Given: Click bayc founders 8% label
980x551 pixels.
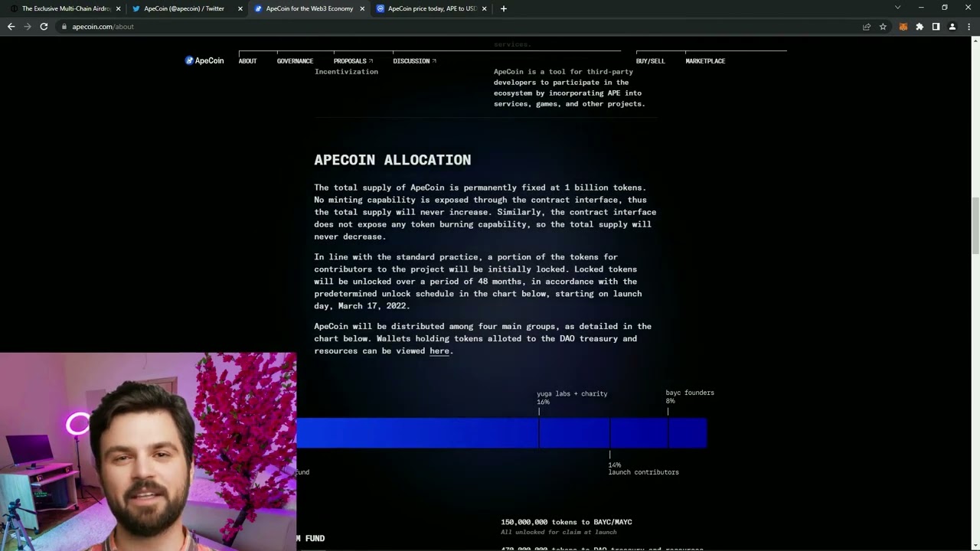Looking at the screenshot, I should pyautogui.click(x=689, y=396).
